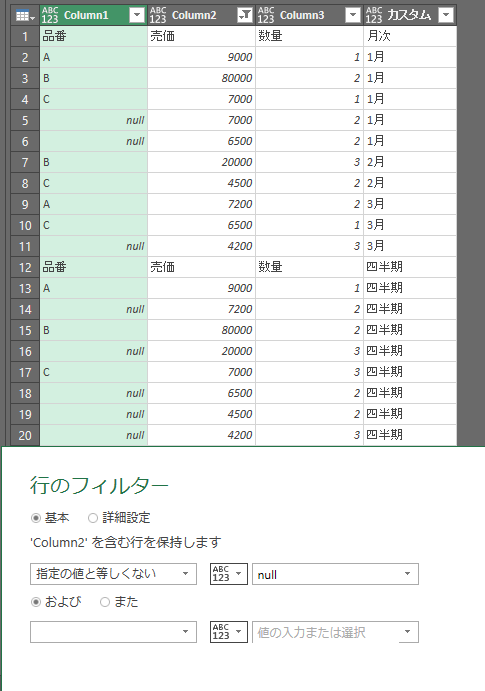Viewport: 485px width, 691px height.
Task: Click the カスタム column data type icon
Action: (x=374, y=15)
